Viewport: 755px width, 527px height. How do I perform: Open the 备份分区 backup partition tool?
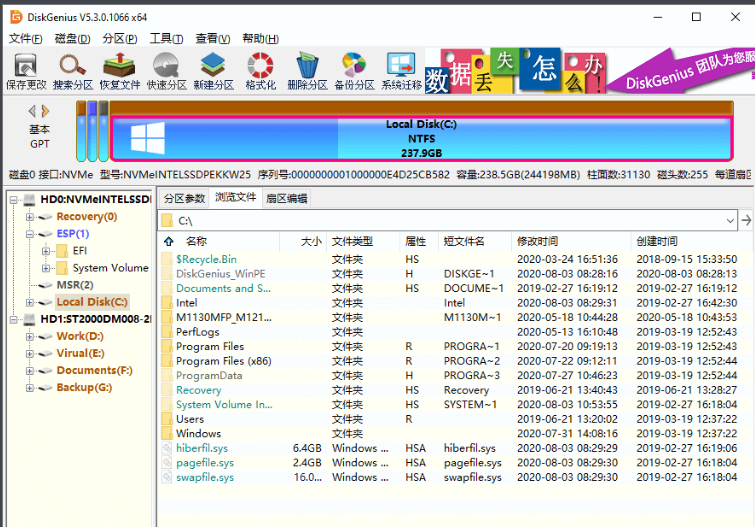(x=353, y=72)
